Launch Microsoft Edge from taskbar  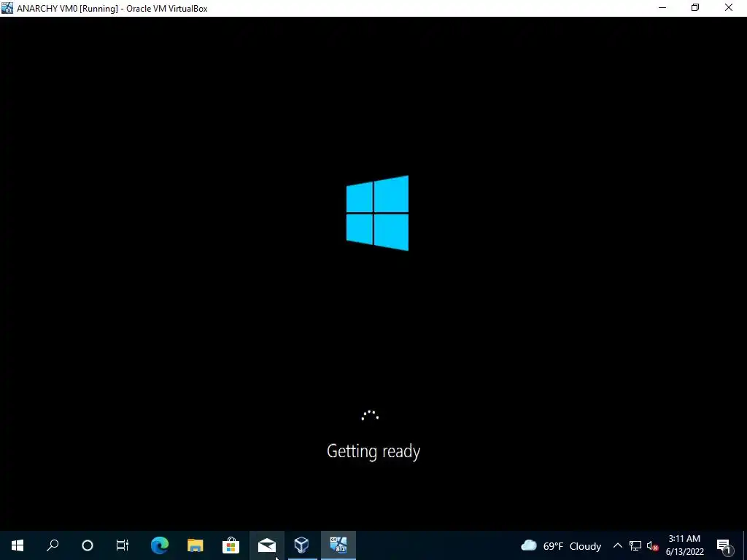tap(160, 545)
